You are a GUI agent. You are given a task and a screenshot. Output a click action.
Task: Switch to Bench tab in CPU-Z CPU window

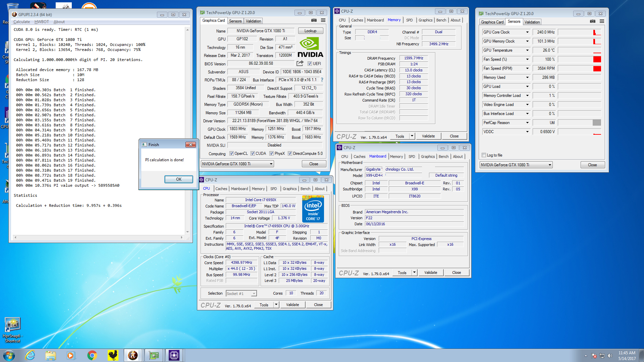point(305,189)
